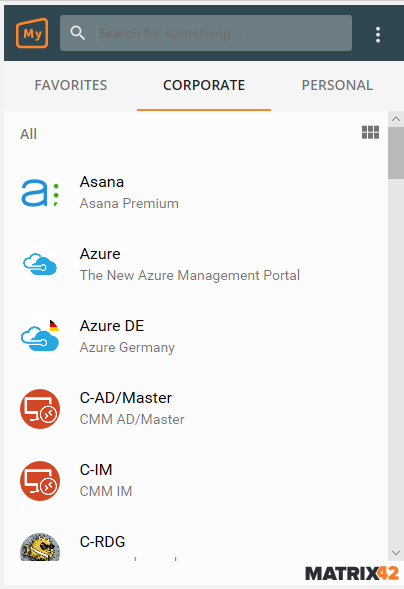The image size is (404, 589).
Task: Click the vertical scrollbar thumb
Action: click(x=396, y=153)
